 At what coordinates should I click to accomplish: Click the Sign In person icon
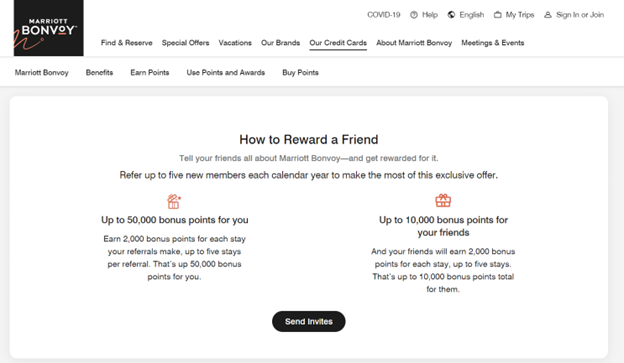point(548,15)
